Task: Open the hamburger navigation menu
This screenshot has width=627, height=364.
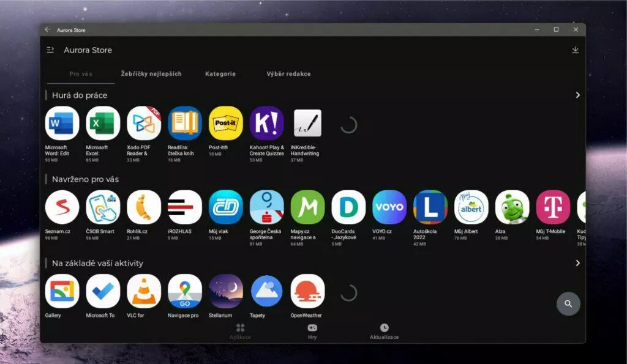Action: point(50,50)
